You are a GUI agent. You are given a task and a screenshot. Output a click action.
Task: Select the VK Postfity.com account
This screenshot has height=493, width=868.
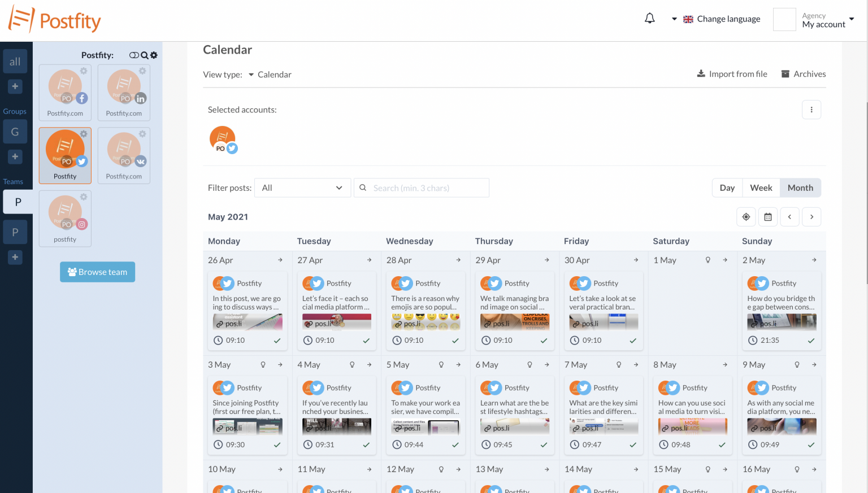point(124,155)
